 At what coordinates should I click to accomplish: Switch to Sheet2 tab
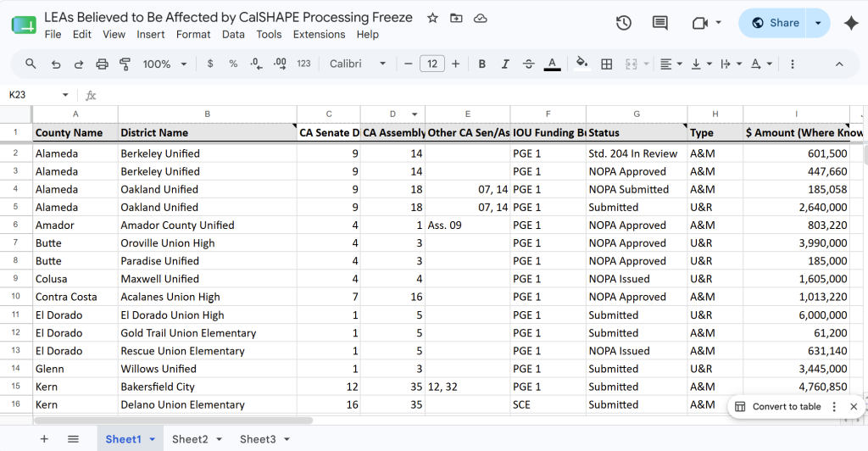point(190,439)
